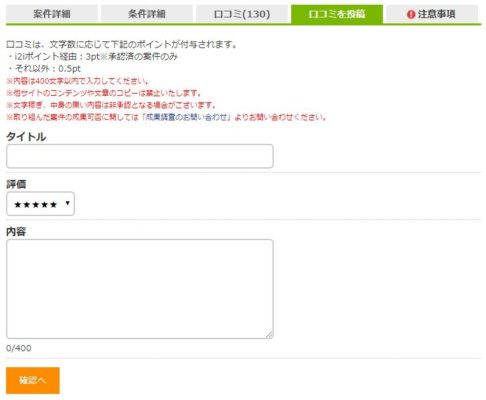Open the 案件詳細 tab
The image size is (486, 400).
(x=52, y=14)
